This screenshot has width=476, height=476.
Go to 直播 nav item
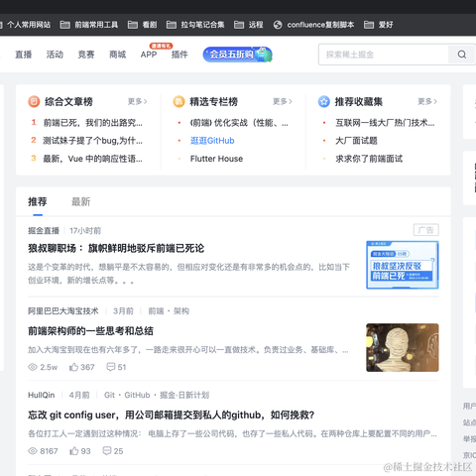click(x=24, y=55)
